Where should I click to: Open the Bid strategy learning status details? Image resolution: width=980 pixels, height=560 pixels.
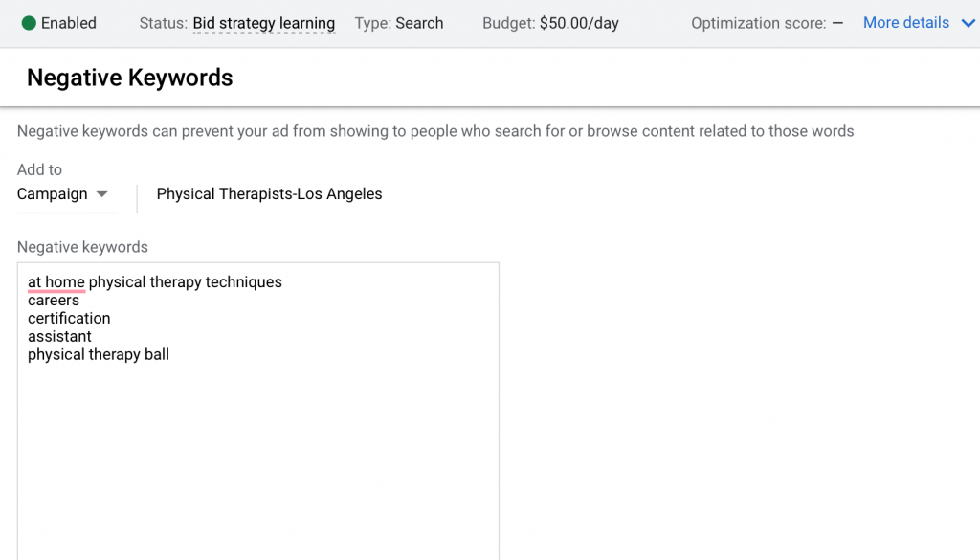pos(263,22)
